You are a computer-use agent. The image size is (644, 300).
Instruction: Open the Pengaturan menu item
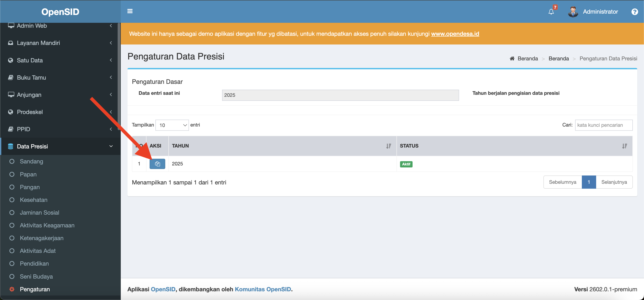click(35, 289)
